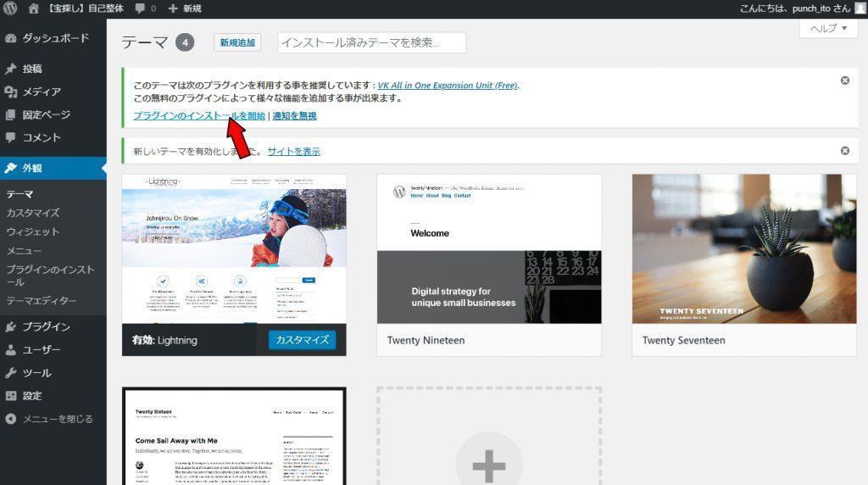The height and width of the screenshot is (485, 868).
Task: Open user avatar icon at top right
Action: click(x=861, y=8)
